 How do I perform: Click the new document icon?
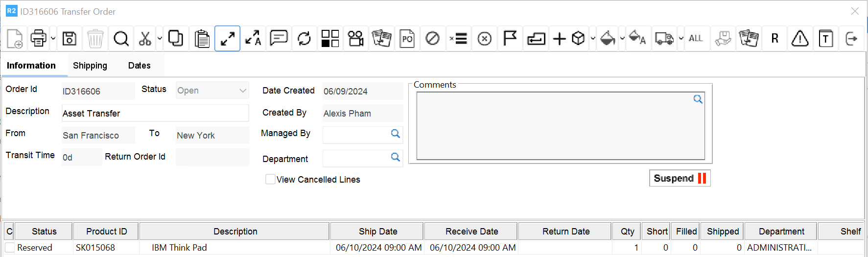click(x=15, y=38)
